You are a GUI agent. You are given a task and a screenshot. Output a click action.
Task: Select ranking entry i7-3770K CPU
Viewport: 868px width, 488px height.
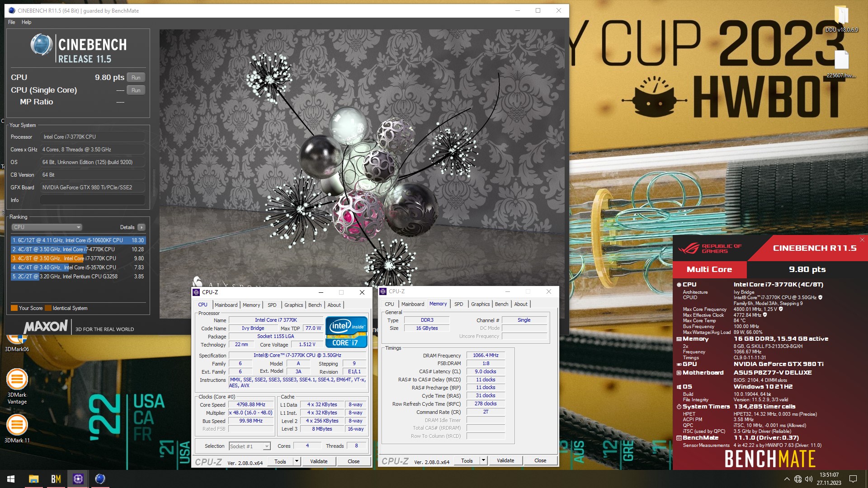(78, 258)
